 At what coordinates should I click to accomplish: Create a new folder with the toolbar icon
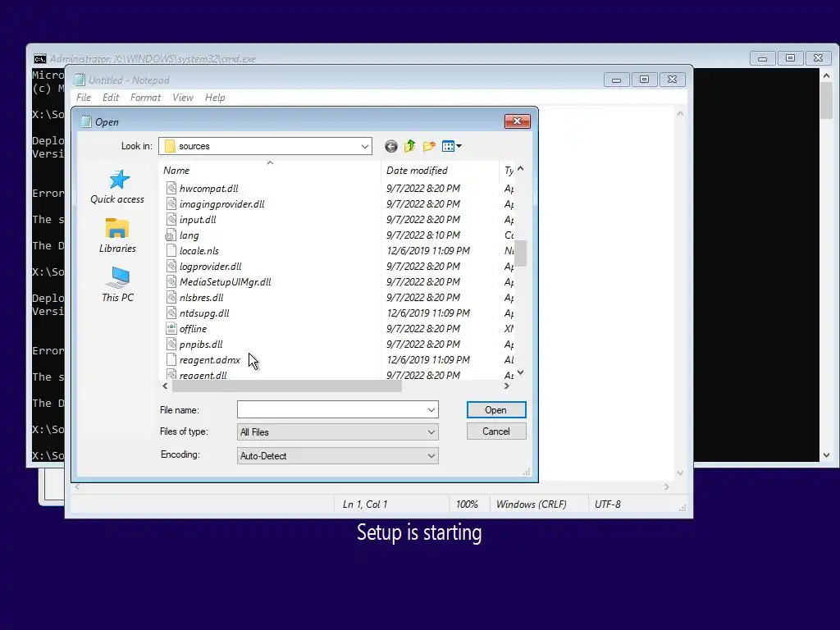pos(429,146)
